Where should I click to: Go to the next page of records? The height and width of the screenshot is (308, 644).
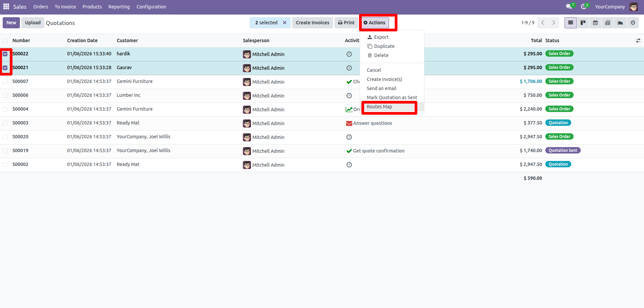pyautogui.click(x=553, y=23)
